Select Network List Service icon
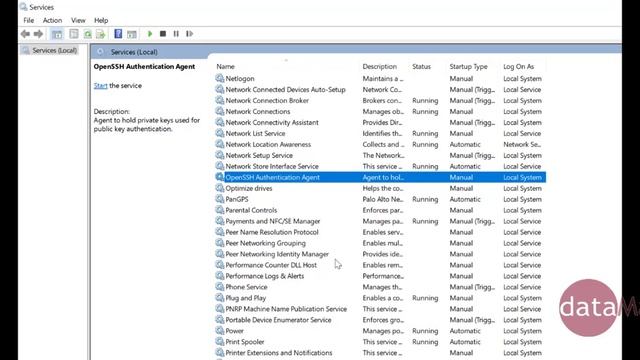Screen dimensions: 640x360 point(220,133)
